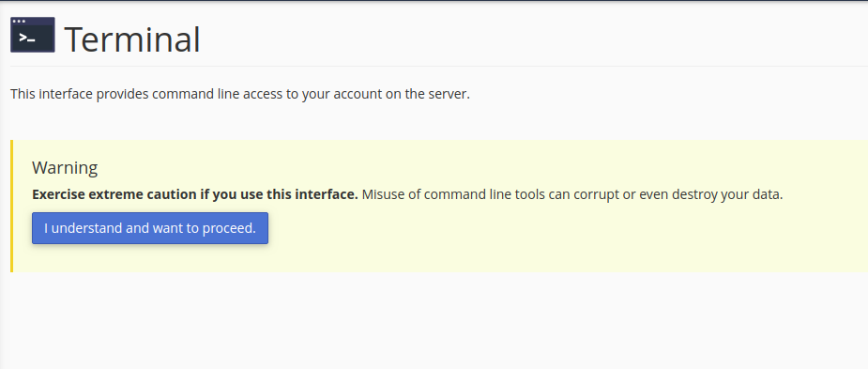Click the Warning heading in yellow panel

click(x=65, y=167)
